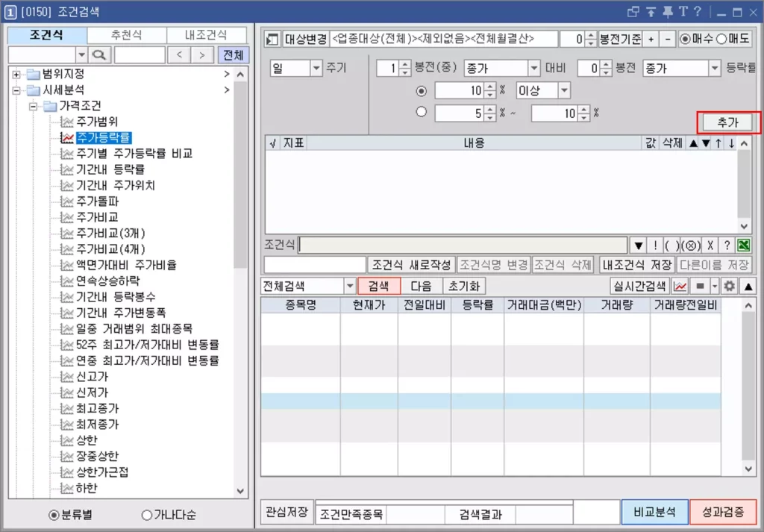The height and width of the screenshot is (532, 764).
Task: Open the gear settings icon in results toolbar
Action: pos(729,286)
